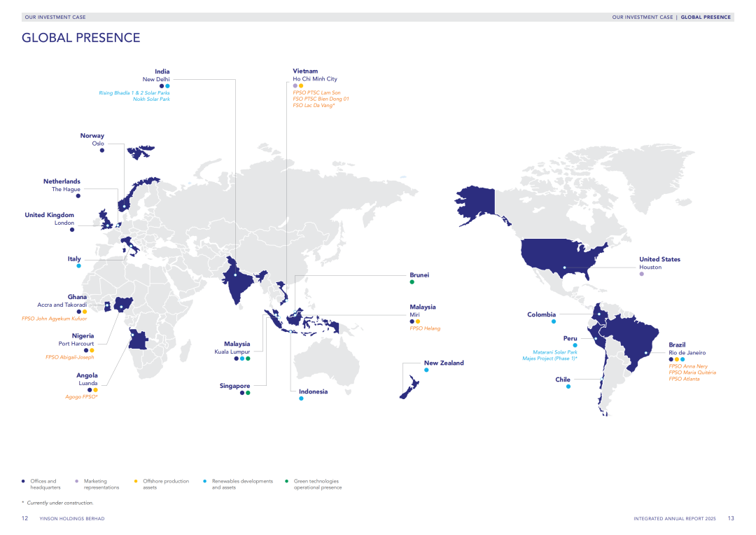Click the blue dot under Chile
This screenshot has height=535, width=756.
click(x=568, y=387)
